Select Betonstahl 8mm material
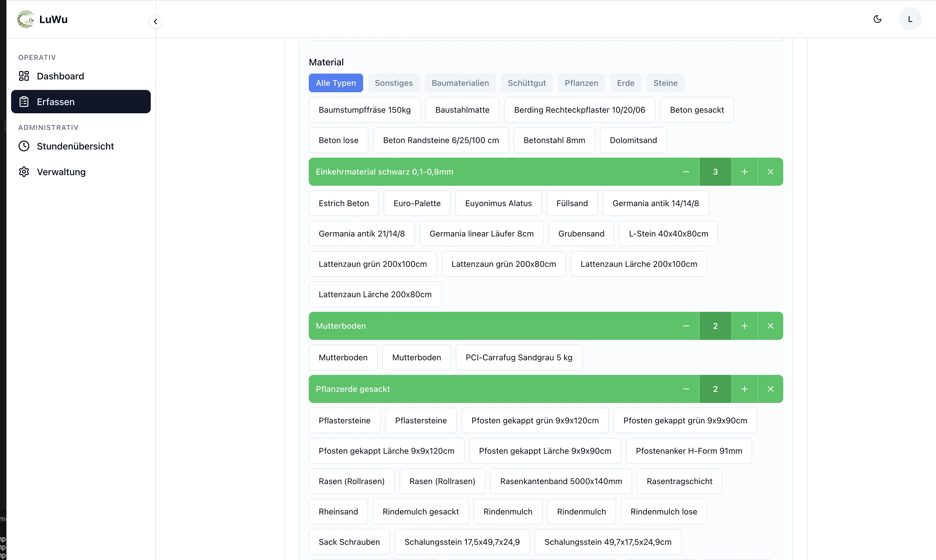 (x=554, y=140)
